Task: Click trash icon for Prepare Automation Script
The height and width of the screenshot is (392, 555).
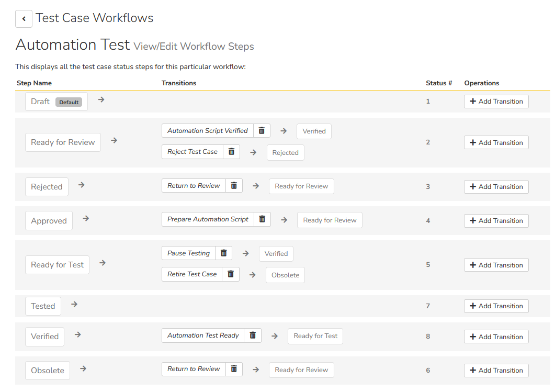Action: coord(262,219)
